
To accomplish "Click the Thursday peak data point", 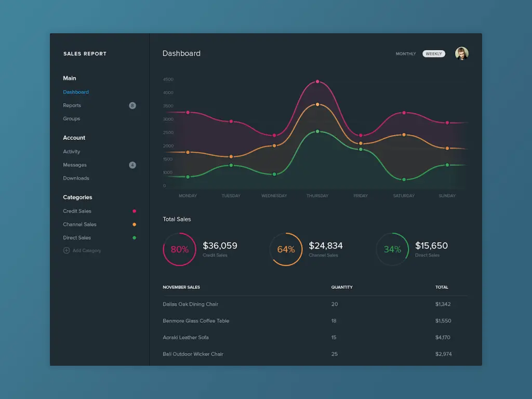I will 317,81.
